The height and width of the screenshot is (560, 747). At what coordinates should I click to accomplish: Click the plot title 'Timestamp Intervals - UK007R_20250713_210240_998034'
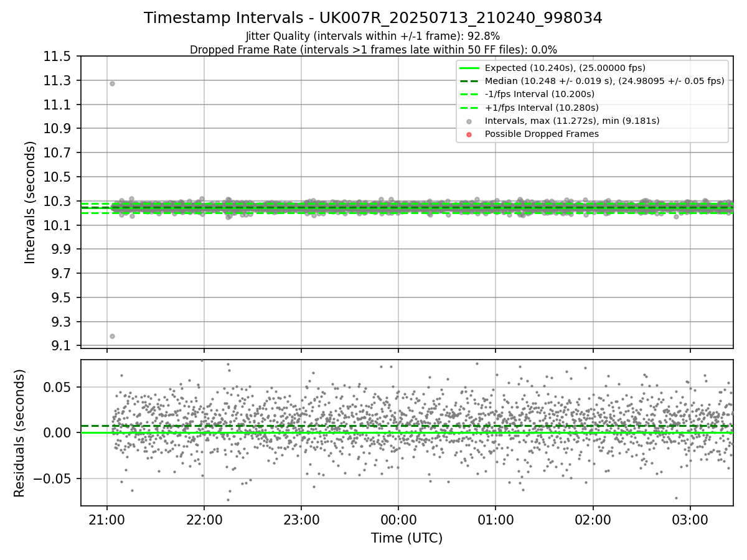pos(373,18)
